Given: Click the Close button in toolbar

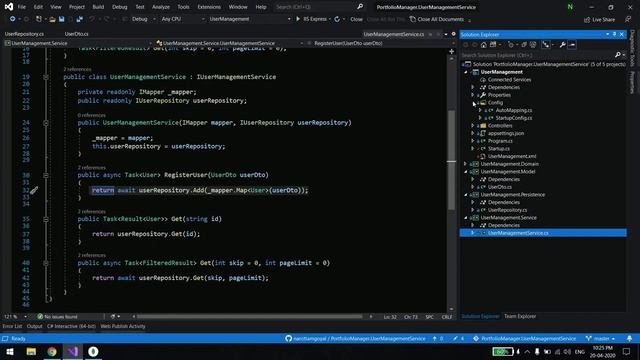Looking at the screenshot, I should tap(356, 19).
